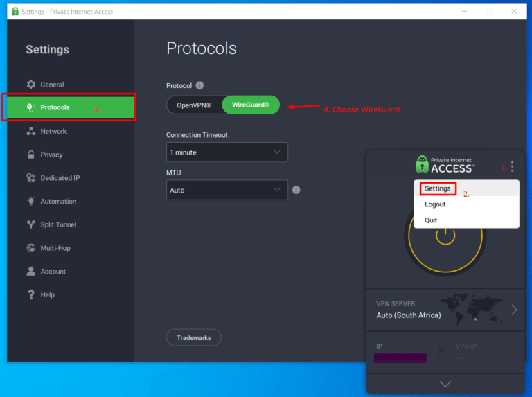Screen dimensions: 532x397
Task: Click the Auto (South Africa) server text
Action: (409, 315)
